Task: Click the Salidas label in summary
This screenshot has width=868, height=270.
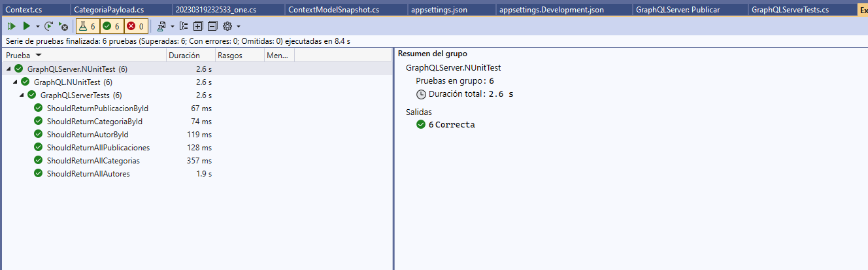Action: [419, 112]
